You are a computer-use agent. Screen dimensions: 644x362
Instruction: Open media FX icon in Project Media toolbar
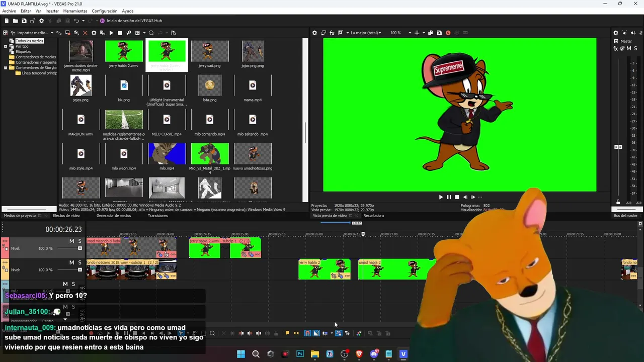102,33
